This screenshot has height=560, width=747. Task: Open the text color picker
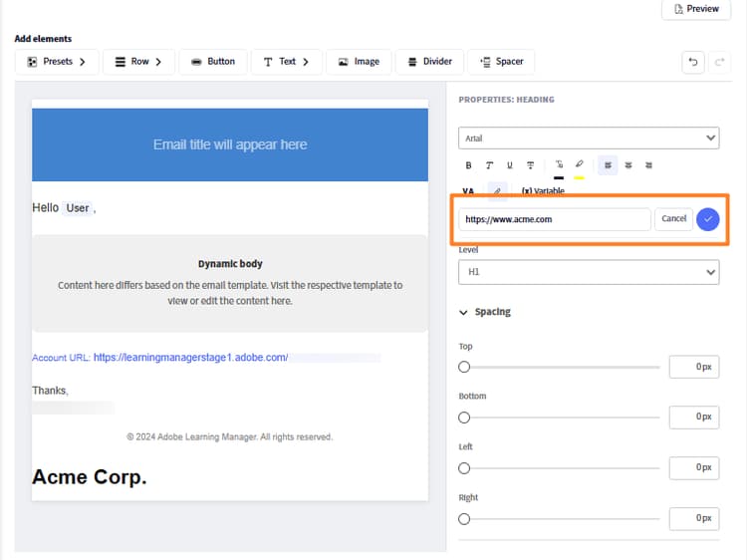559,167
